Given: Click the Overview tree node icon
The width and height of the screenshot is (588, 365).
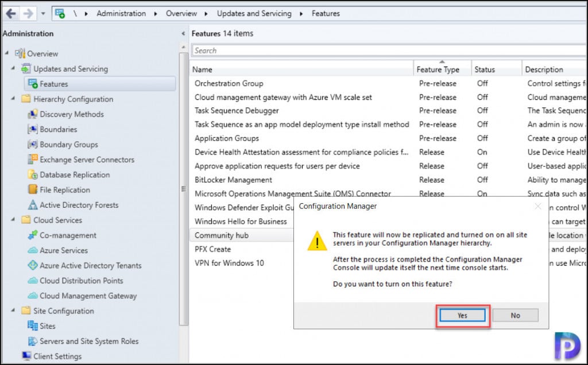Looking at the screenshot, I should pos(20,53).
